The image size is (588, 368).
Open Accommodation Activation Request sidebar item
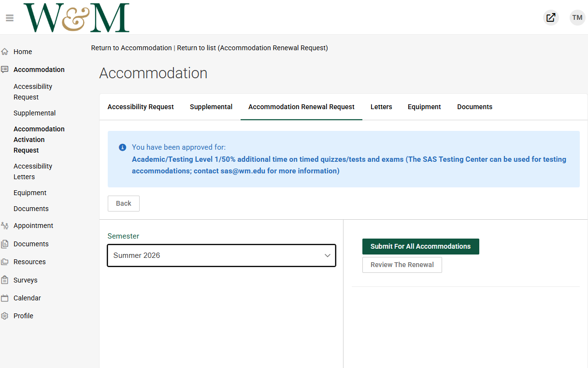(x=39, y=140)
